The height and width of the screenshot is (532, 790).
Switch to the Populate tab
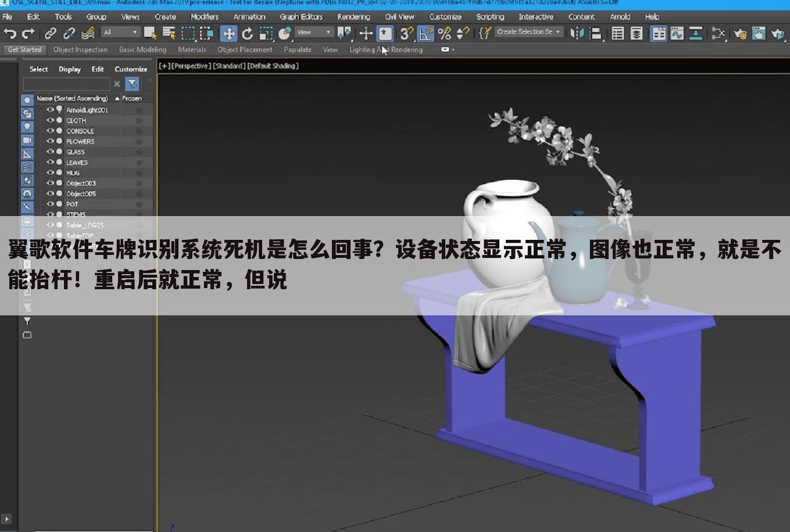click(x=298, y=49)
